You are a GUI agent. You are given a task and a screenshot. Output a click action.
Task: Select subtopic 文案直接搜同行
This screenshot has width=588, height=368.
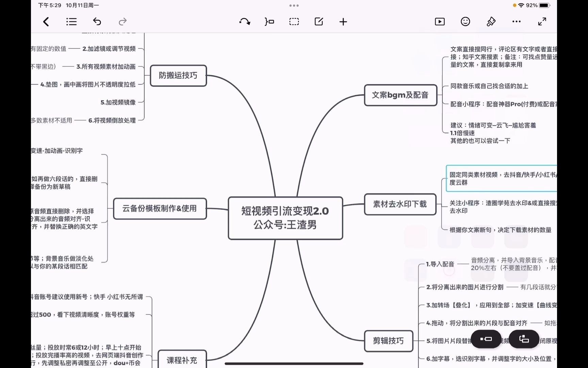click(x=504, y=57)
